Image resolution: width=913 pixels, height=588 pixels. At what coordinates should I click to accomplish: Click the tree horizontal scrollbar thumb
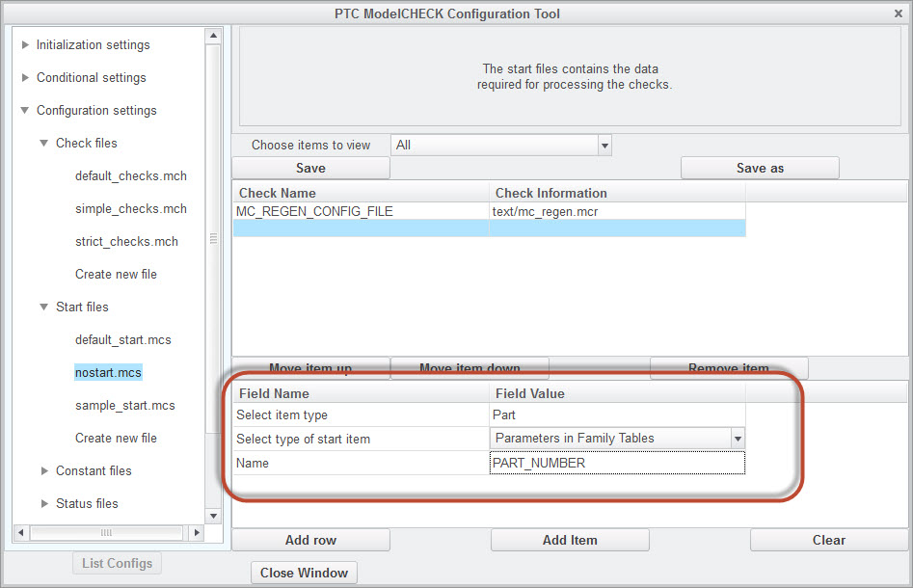106,532
